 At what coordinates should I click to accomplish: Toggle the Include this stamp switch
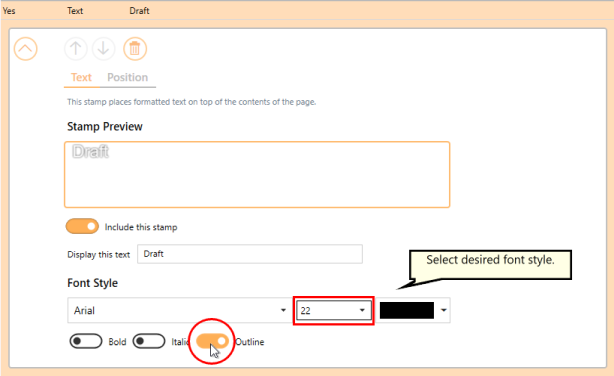click(x=82, y=226)
